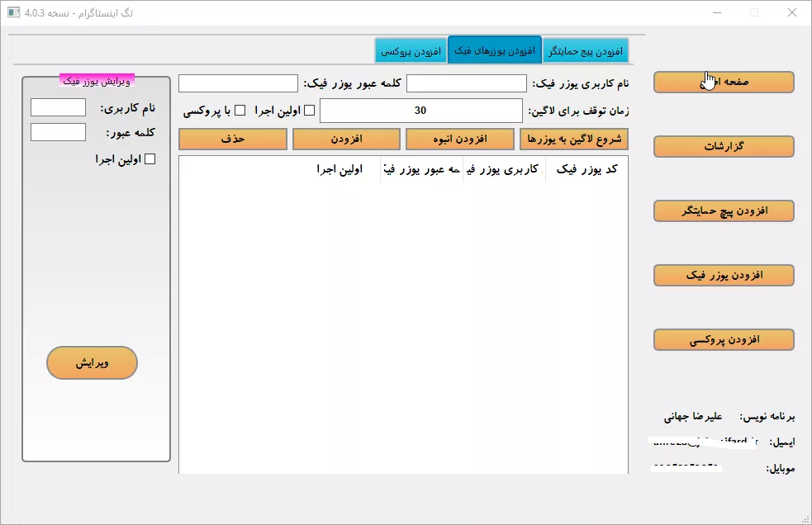
Task: Click sidebar افزودن پروکسی button
Action: [x=724, y=339]
